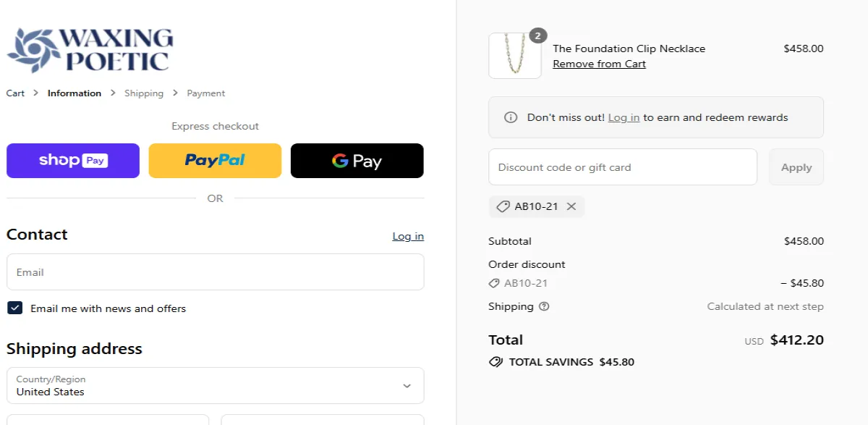This screenshot has height=425, width=868.
Task: Click the tag icon next to TOTAL SAVINGS
Action: tap(495, 362)
